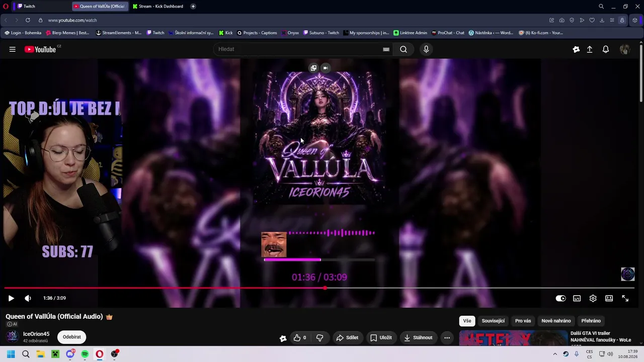
Task: Open the StreamElements bookmark
Action: (118, 33)
